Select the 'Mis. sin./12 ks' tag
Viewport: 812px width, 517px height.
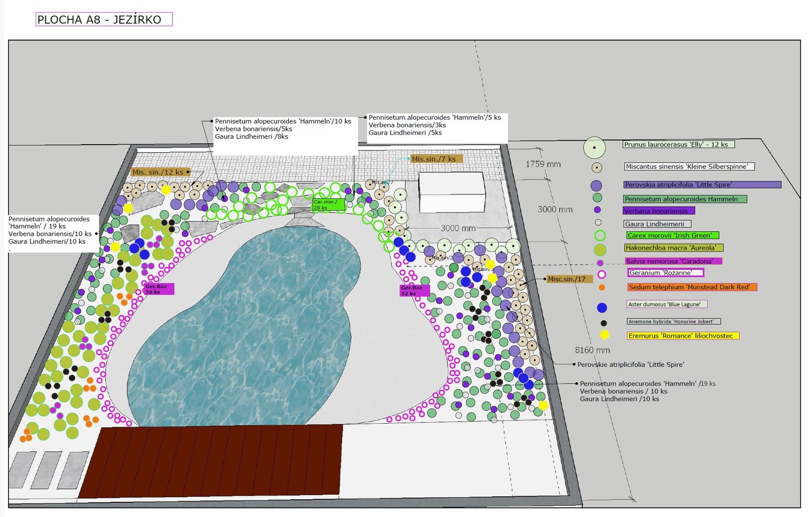point(160,172)
